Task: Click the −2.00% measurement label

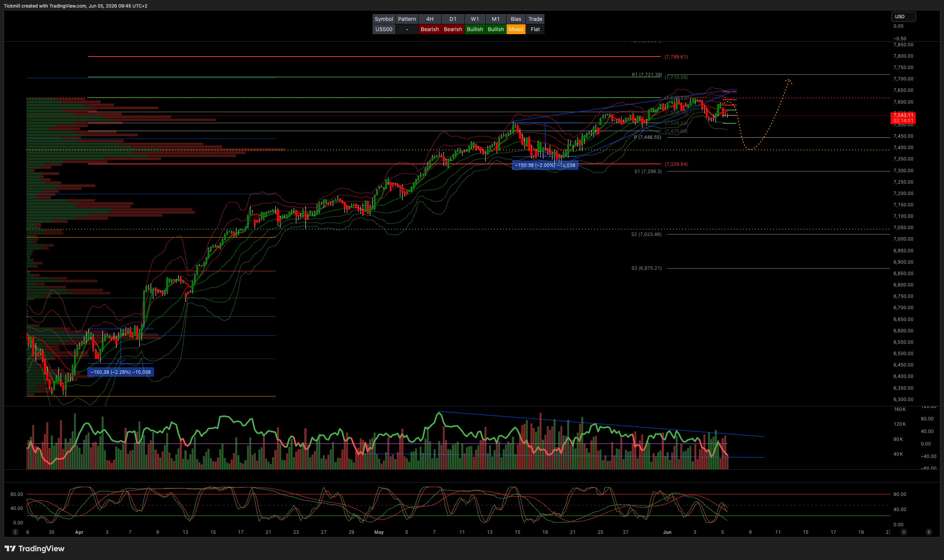Action: (545, 165)
